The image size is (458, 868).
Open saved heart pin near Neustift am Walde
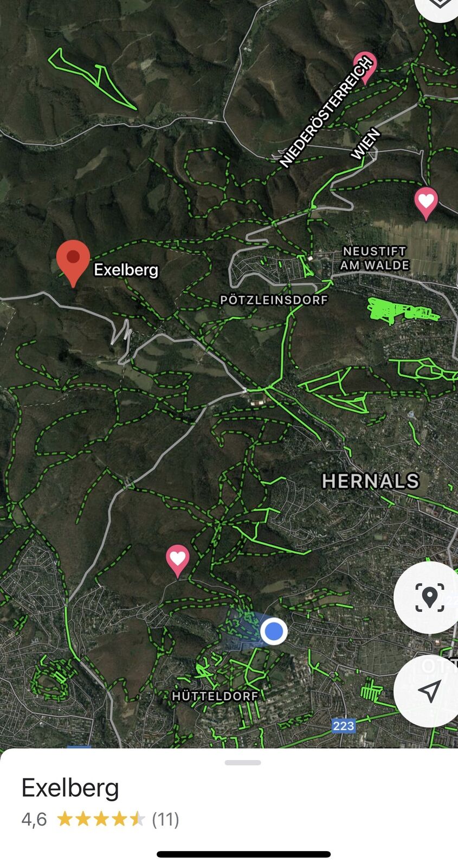(x=426, y=203)
